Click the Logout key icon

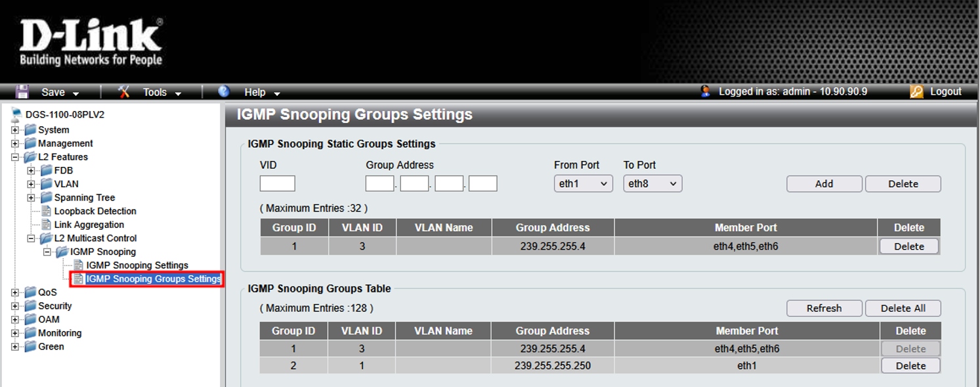click(916, 92)
